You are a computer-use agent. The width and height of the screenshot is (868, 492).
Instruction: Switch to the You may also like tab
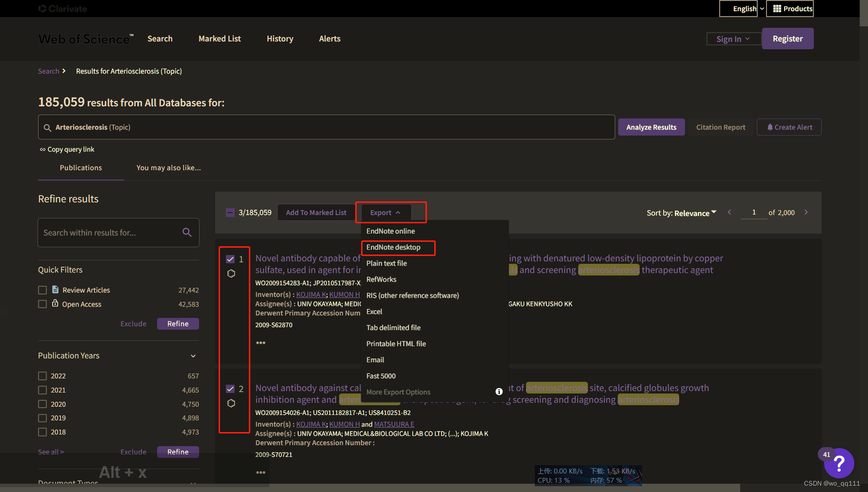click(x=169, y=168)
